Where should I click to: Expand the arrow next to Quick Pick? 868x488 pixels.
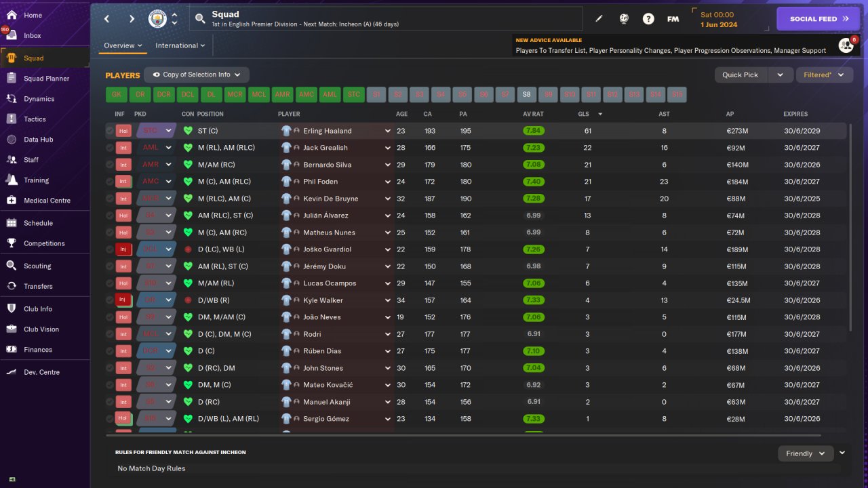pos(780,75)
